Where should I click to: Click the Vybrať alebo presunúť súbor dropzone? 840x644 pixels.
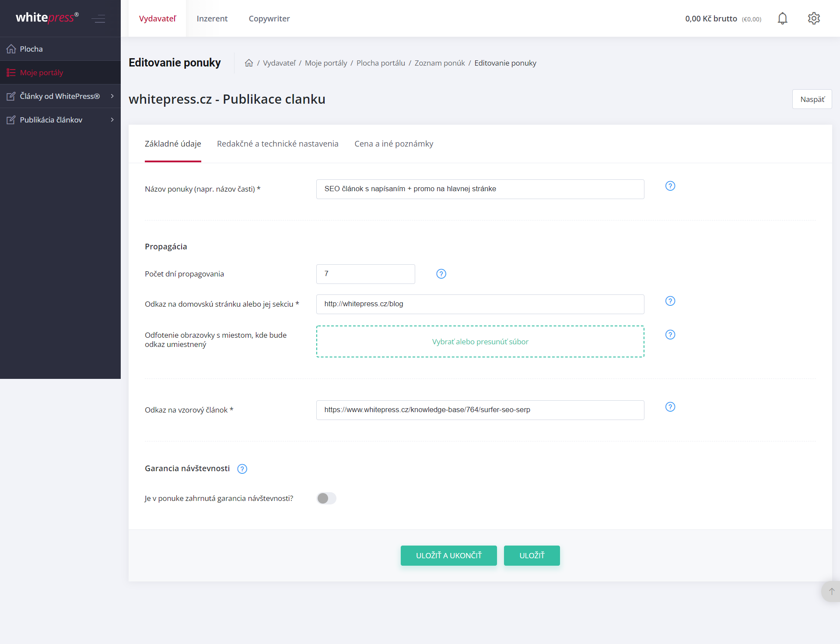tap(480, 342)
